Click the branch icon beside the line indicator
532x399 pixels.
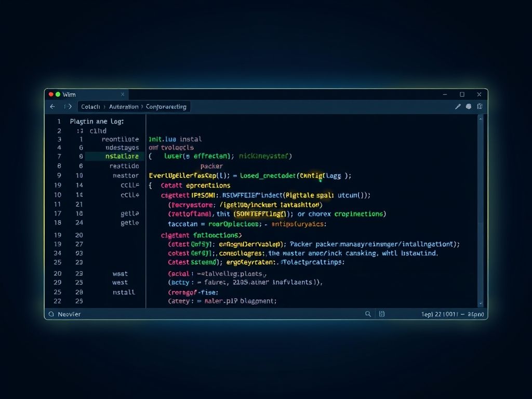382,314
